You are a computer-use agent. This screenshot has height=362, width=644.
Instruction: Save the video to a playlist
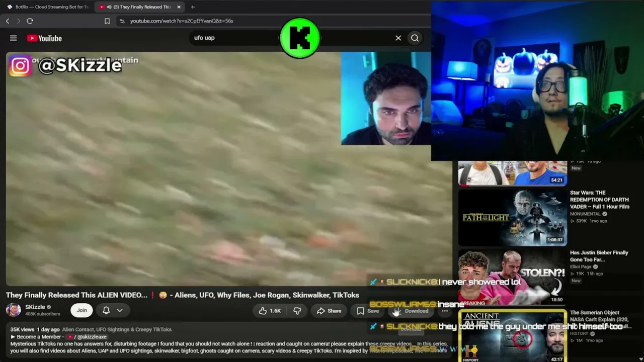pos(368,311)
